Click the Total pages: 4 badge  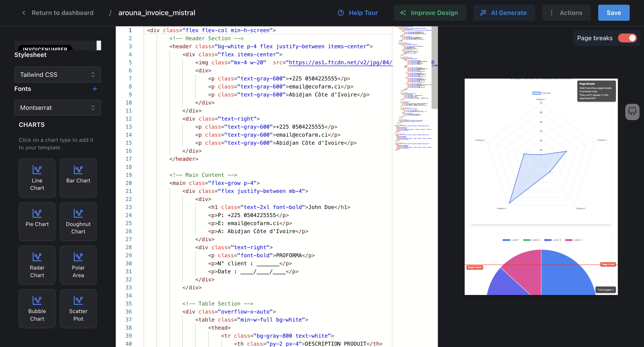pos(605,290)
